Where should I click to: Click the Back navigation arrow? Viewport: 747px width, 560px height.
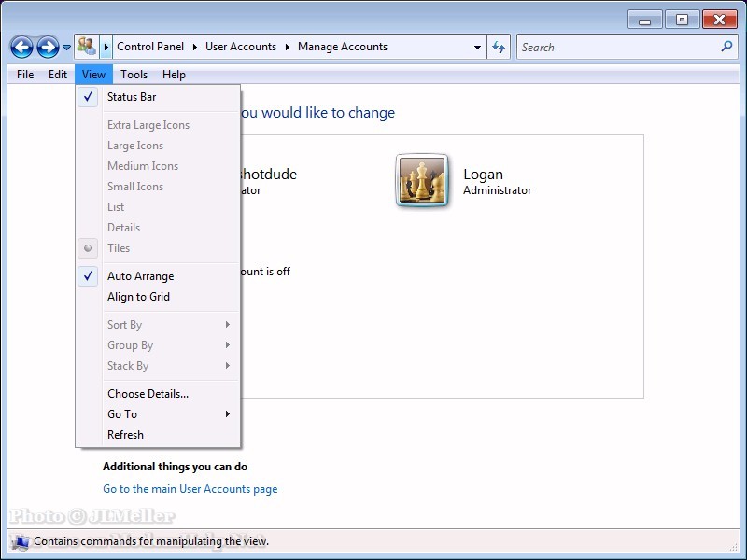coord(21,48)
